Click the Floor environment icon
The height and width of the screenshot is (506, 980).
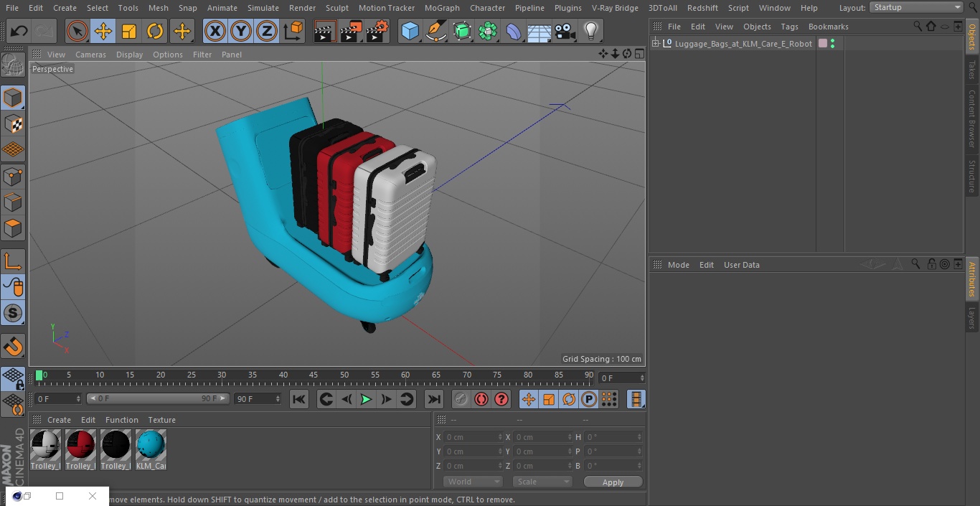[x=539, y=31]
